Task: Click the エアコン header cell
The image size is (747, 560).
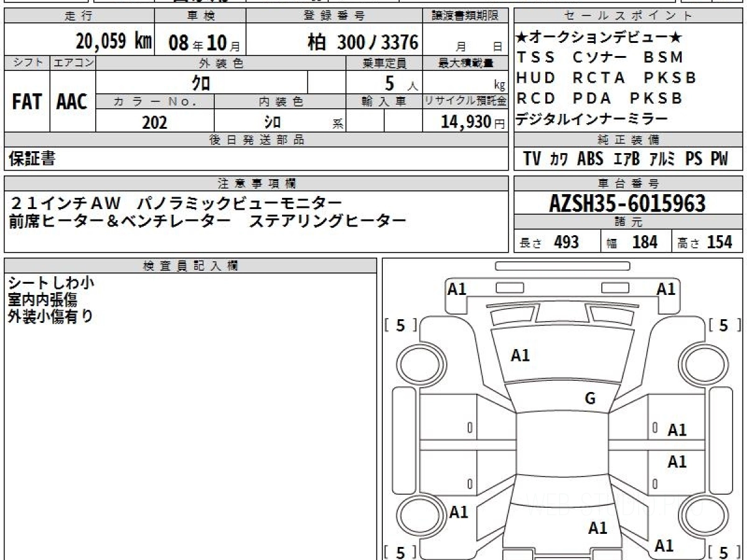Action: (72, 63)
